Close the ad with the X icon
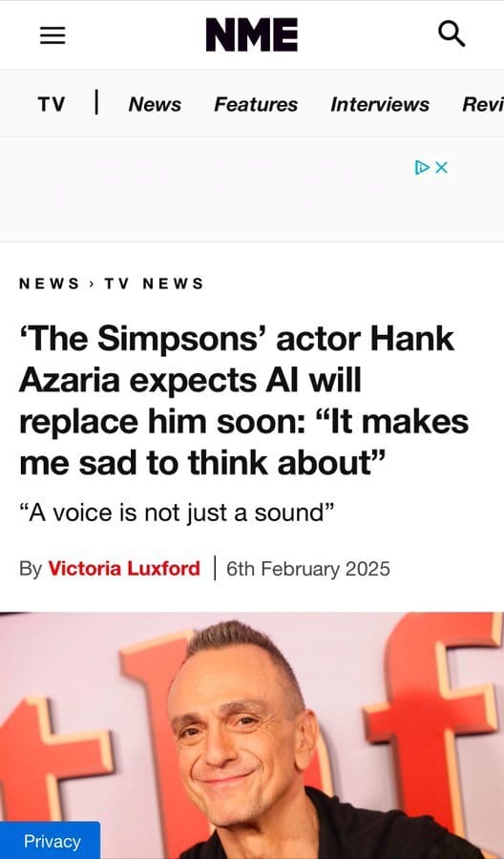Viewport: 504px width, 859px height. coord(441,167)
